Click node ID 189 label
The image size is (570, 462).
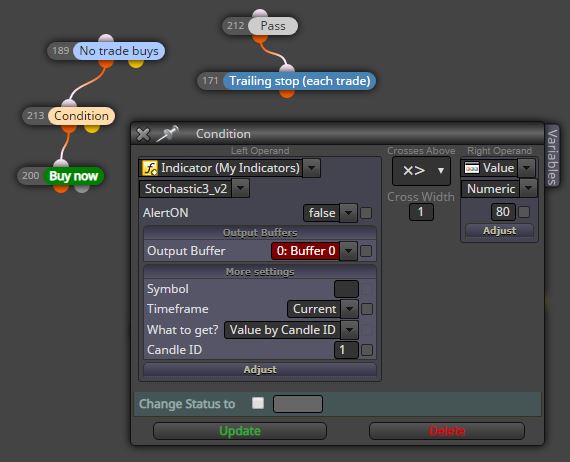61,51
